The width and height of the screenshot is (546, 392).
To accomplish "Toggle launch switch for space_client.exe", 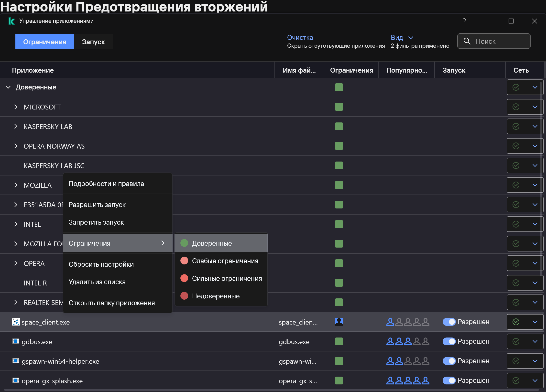I will 449,322.
